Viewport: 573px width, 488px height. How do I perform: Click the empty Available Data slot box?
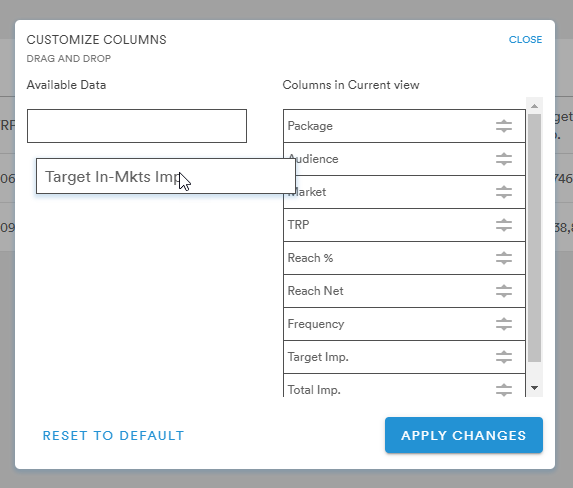click(137, 126)
